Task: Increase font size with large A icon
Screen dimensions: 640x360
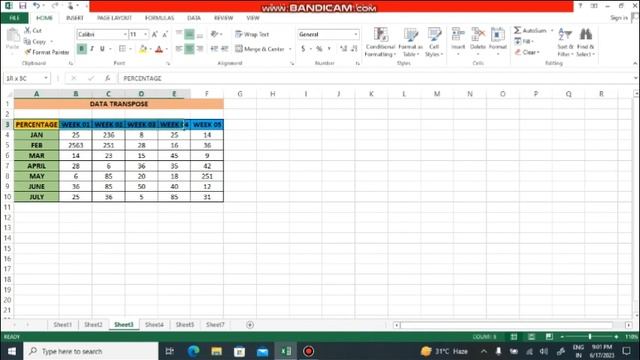Action: [155, 35]
